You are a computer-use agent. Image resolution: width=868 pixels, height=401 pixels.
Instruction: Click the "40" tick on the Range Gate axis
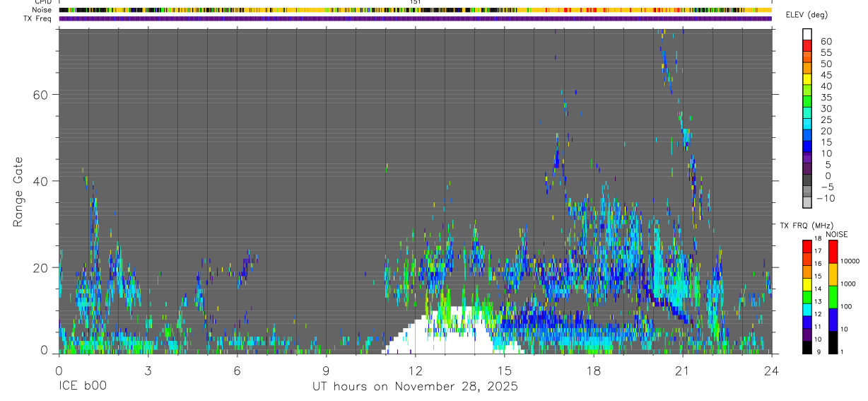40,181
